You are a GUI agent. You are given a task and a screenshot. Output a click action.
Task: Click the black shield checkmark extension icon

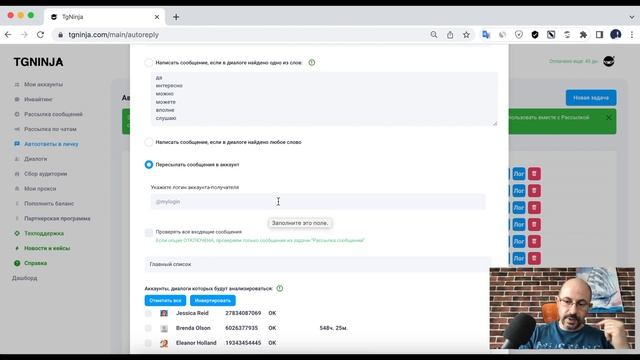tap(535, 35)
